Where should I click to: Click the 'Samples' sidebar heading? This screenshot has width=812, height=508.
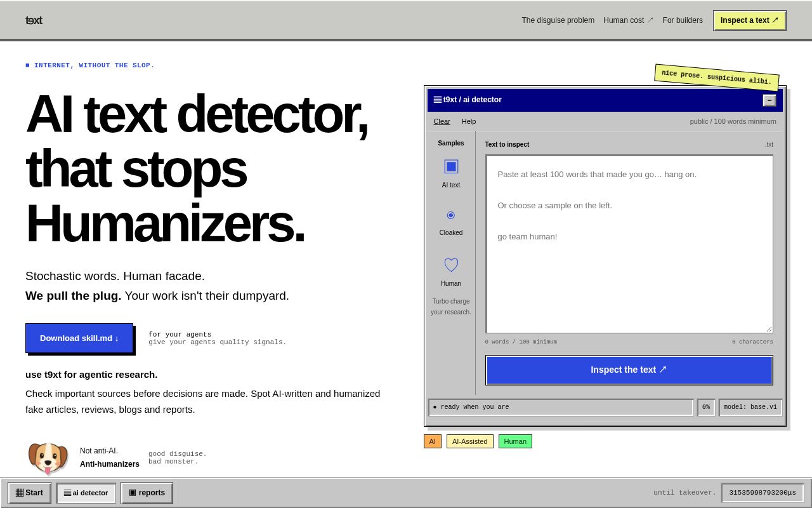coord(451,143)
